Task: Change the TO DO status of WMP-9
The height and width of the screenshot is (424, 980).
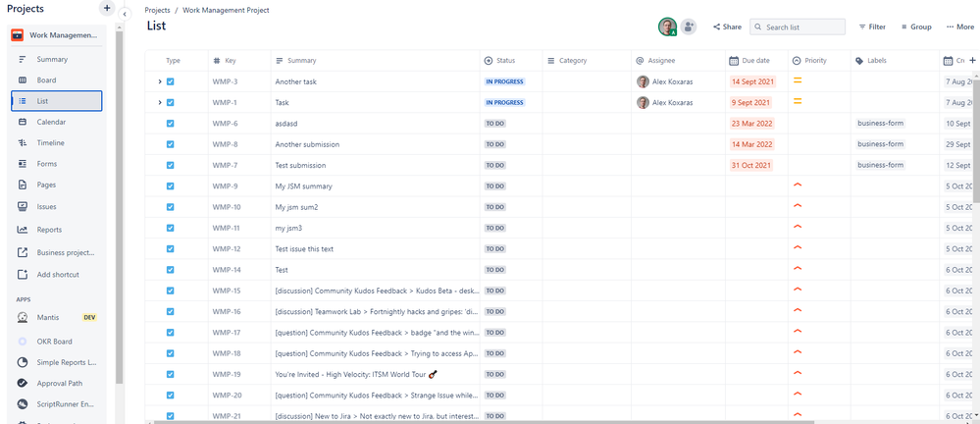Action: (495, 185)
